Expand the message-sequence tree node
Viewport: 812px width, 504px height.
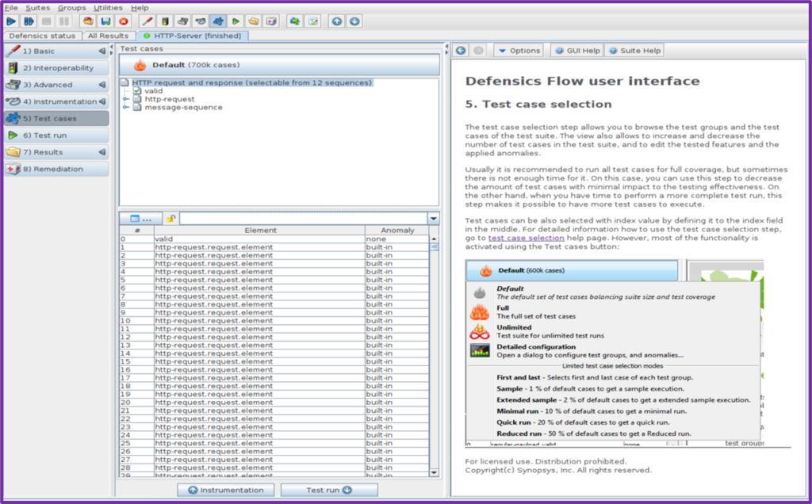coord(125,108)
